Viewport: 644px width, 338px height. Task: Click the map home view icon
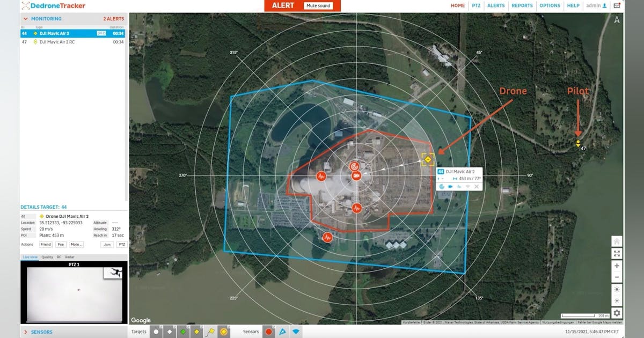(617, 241)
